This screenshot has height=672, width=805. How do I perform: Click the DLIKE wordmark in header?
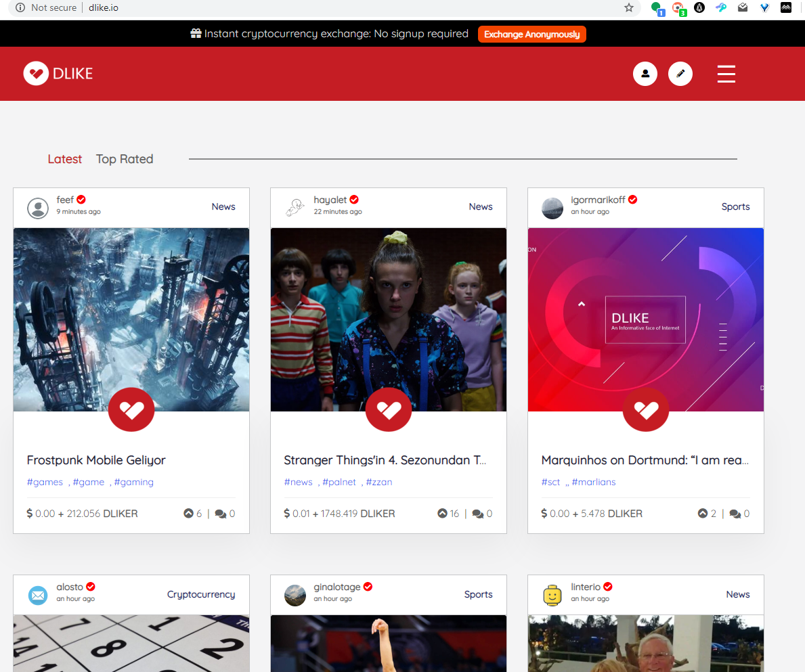pos(73,74)
